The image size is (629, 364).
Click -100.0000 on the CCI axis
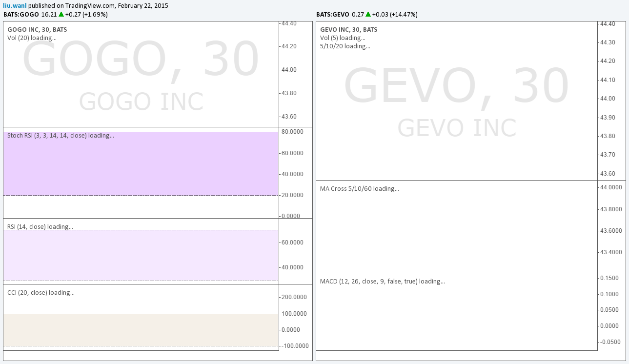pos(294,346)
